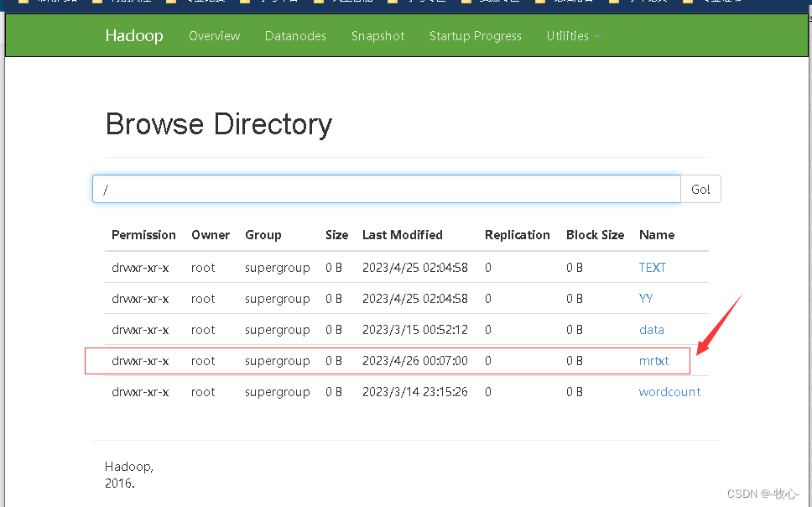
Task: Click the Permission column header
Action: (143, 235)
